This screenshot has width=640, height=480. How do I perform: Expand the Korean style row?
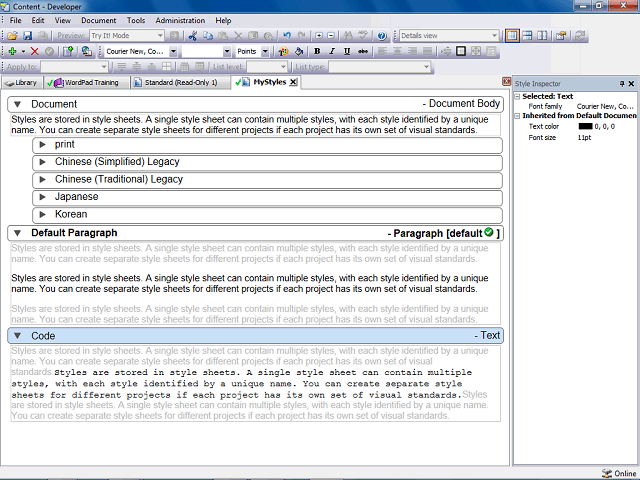click(x=42, y=214)
